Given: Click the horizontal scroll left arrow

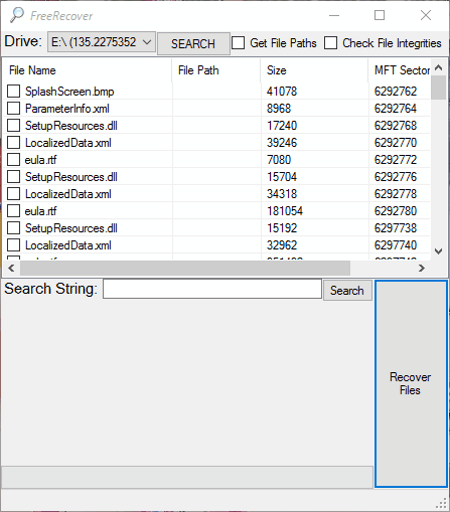Looking at the screenshot, I should coord(11,268).
